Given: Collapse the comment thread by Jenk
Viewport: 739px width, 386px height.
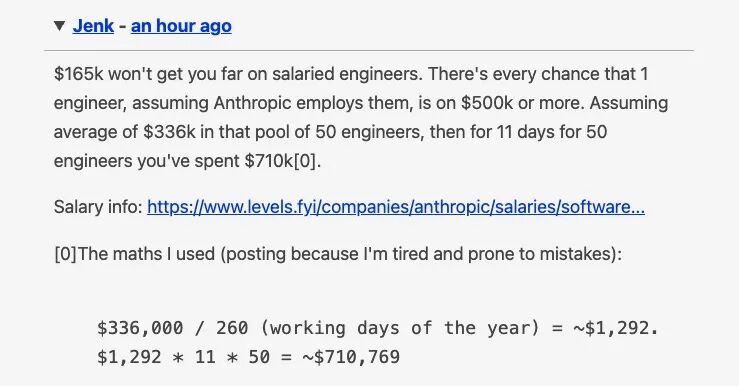Looking at the screenshot, I should click(59, 26).
